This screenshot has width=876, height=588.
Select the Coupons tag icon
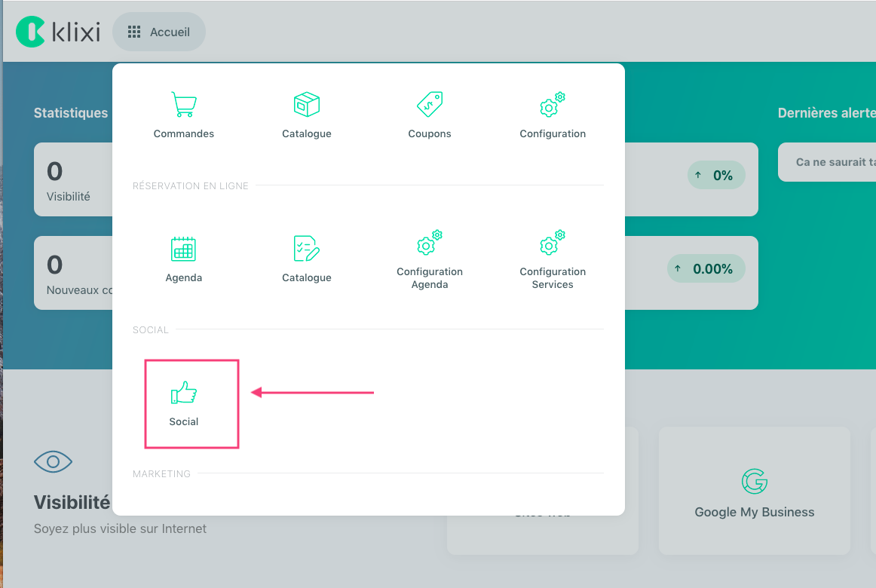pos(430,105)
